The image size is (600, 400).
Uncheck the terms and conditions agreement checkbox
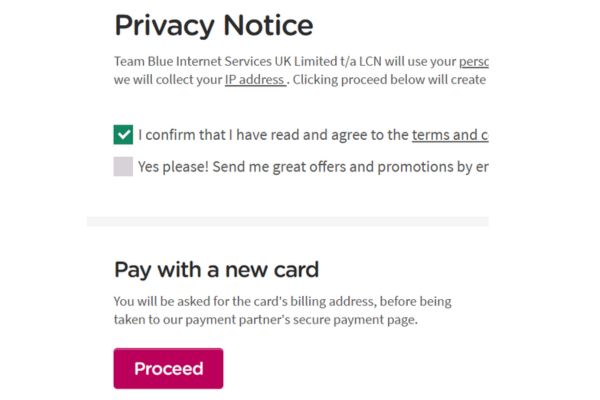[x=124, y=135]
